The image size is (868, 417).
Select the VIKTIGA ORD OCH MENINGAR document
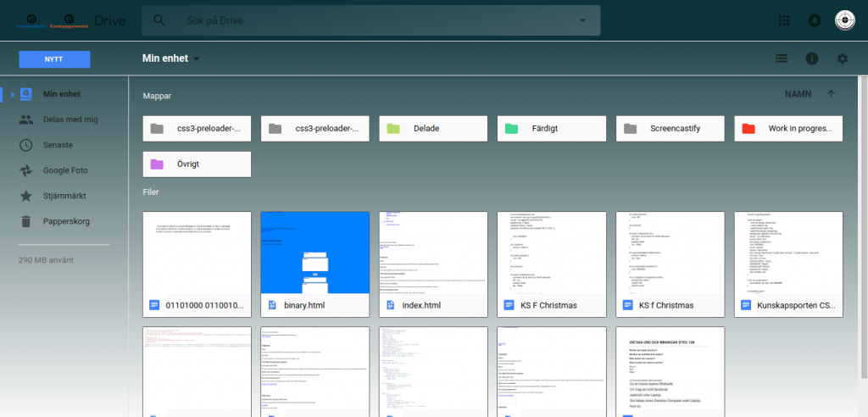click(670, 371)
